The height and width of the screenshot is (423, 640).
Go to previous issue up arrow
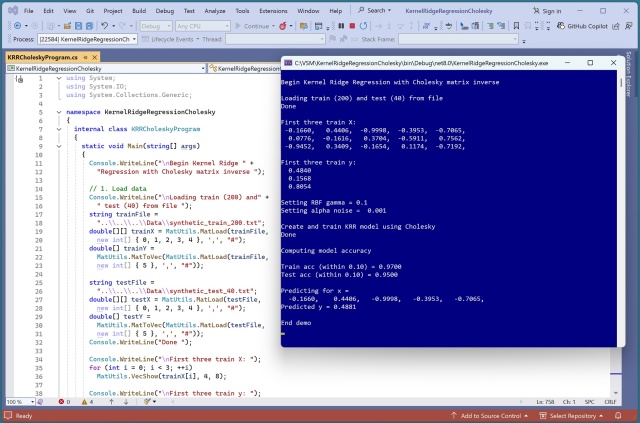(111, 402)
